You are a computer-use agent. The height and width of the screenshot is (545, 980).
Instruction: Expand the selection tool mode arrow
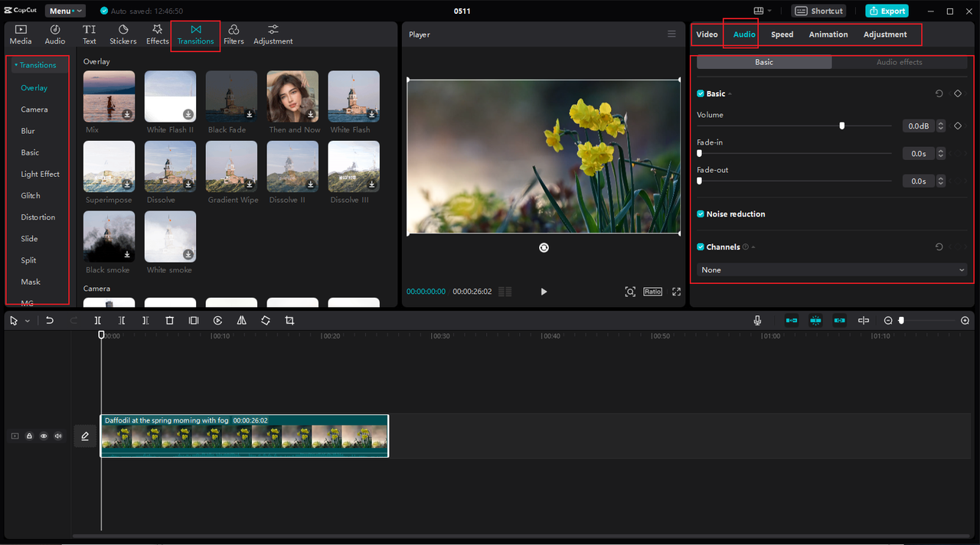pyautogui.click(x=28, y=321)
